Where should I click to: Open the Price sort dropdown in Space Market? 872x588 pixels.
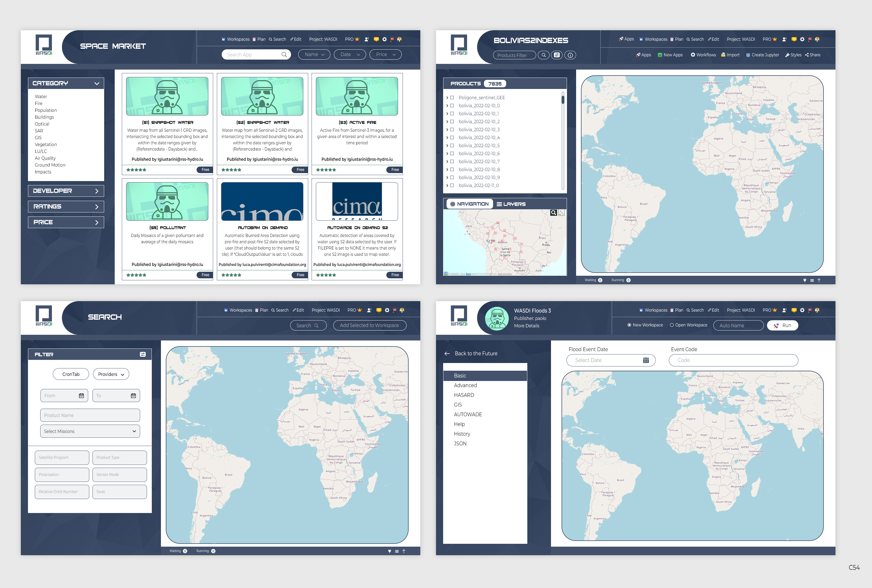click(385, 54)
